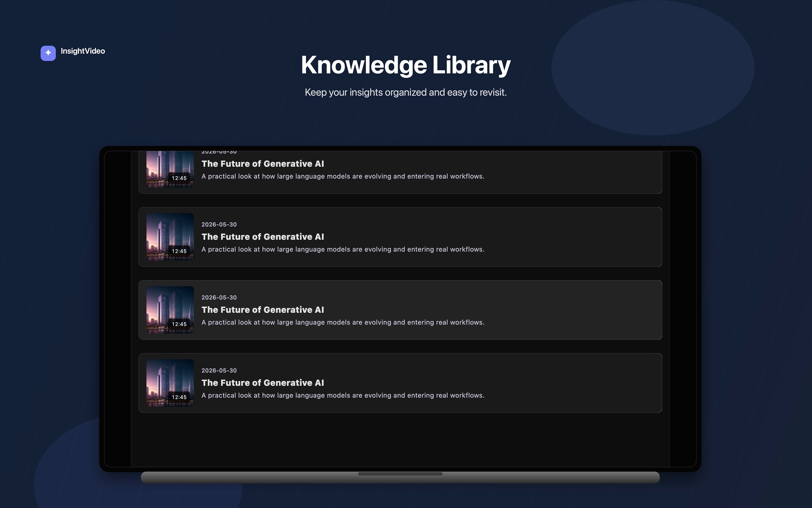The height and width of the screenshot is (508, 812).
Task: Select the Knowledge Library heading
Action: [x=406, y=65]
